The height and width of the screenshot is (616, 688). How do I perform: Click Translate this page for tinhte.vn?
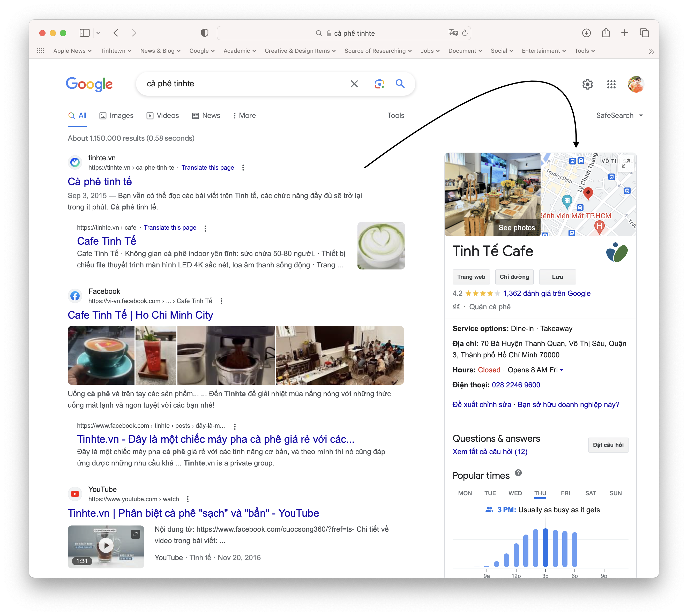click(x=207, y=168)
